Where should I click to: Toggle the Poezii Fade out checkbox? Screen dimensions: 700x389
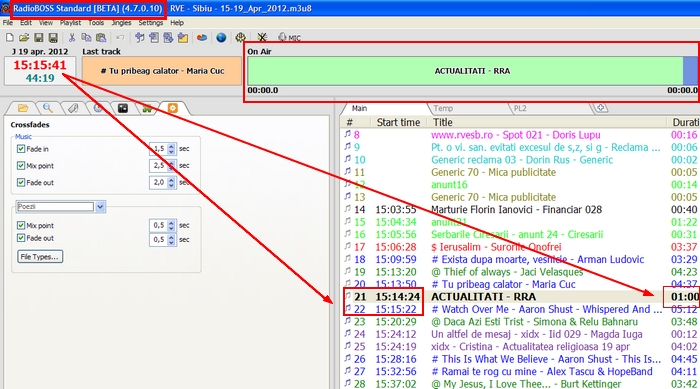tap(21, 238)
